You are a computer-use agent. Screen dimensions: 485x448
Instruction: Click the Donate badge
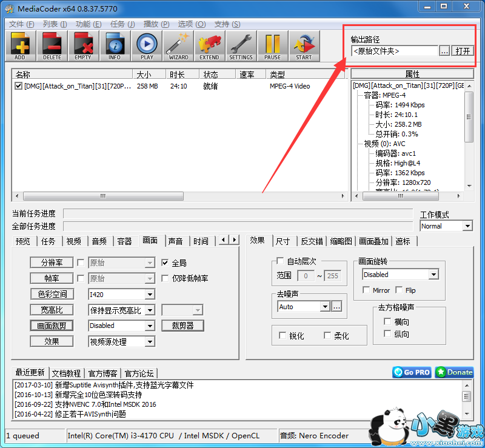[454, 372]
